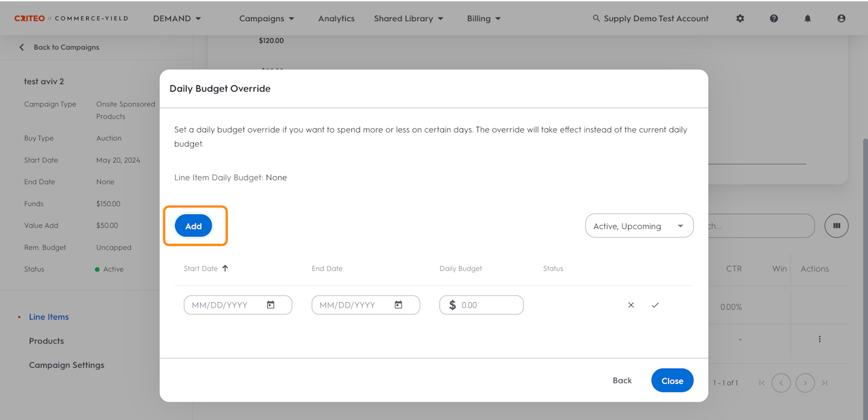Open the Analytics tab
This screenshot has height=420, width=868.
tap(336, 19)
